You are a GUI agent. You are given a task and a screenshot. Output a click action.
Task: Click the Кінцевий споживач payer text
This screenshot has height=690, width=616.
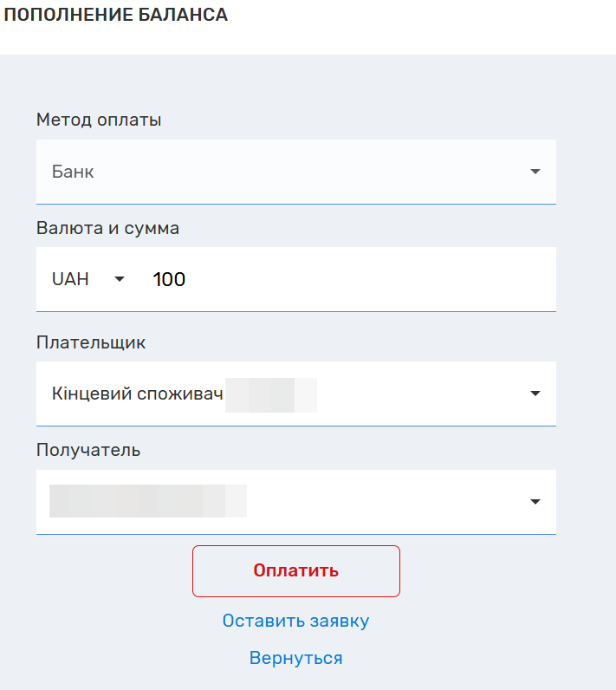tap(136, 394)
